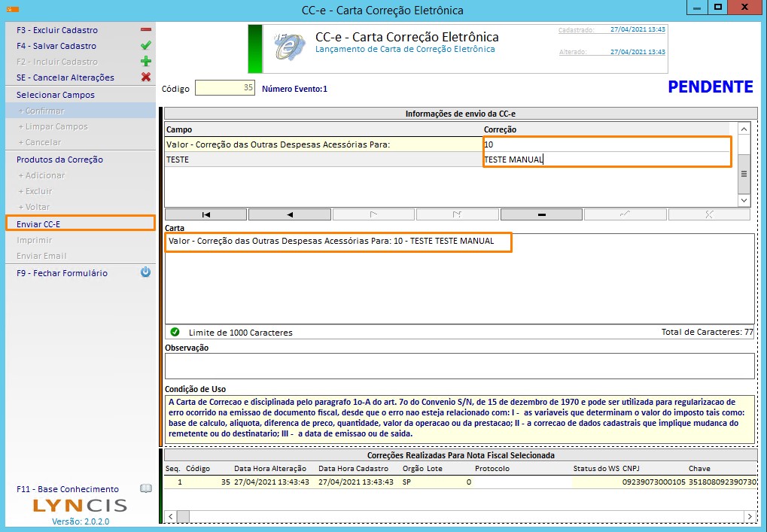Viewport: 767px width, 532px height.
Task: Click the delete record minus navigator button
Action: 541,214
